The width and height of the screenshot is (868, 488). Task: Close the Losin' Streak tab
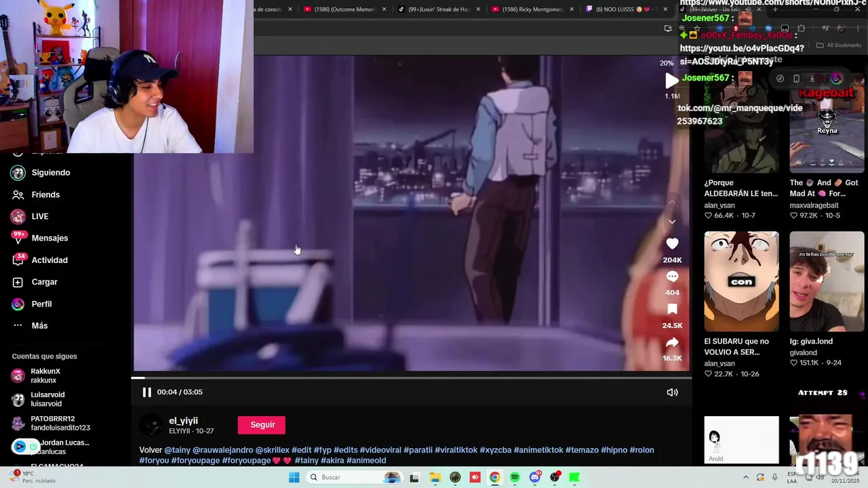pyautogui.click(x=478, y=9)
